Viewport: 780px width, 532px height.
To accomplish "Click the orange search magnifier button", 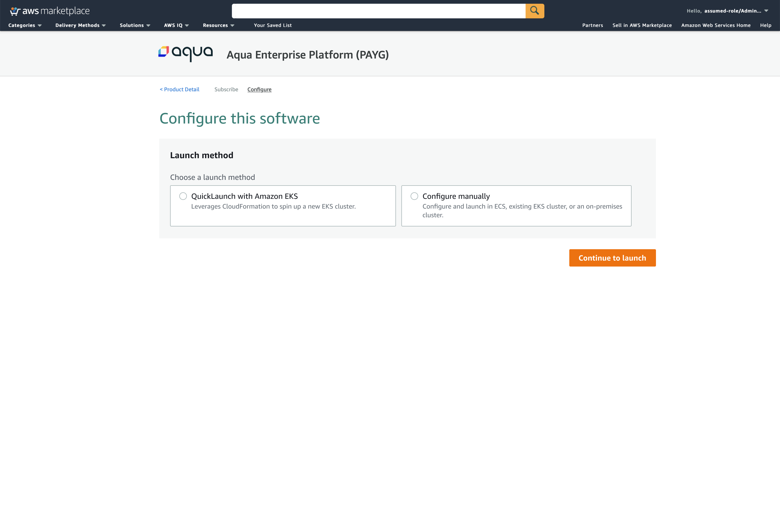I will (x=534, y=11).
